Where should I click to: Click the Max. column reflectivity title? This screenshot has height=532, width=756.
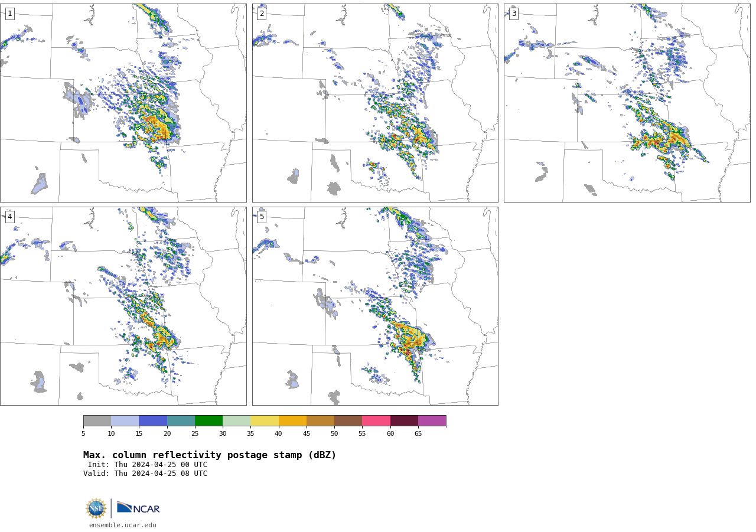pyautogui.click(x=210, y=455)
